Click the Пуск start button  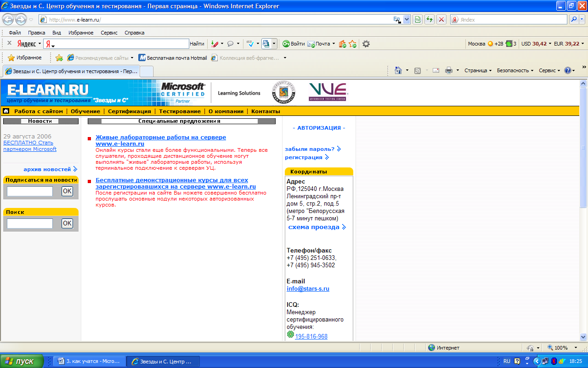(x=22, y=361)
